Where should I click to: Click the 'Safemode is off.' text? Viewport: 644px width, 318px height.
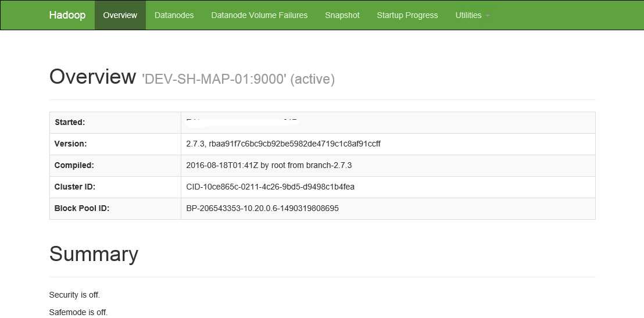click(78, 312)
